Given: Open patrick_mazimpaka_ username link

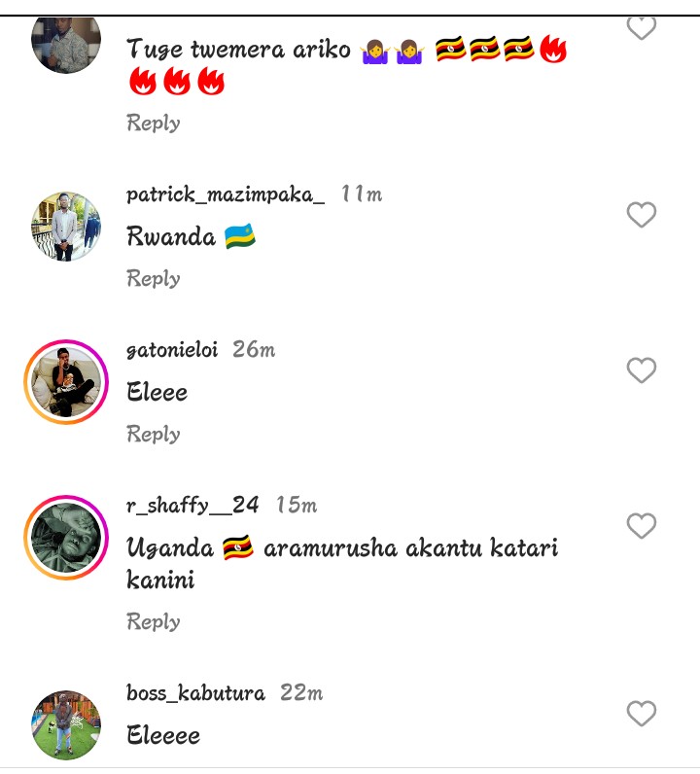Looking at the screenshot, I should 226,194.
